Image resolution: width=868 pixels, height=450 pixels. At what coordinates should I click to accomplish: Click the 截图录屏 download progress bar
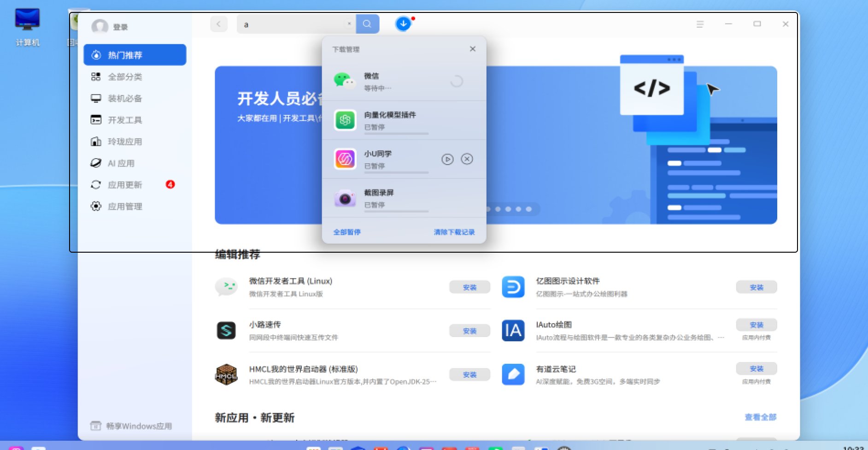(396, 211)
